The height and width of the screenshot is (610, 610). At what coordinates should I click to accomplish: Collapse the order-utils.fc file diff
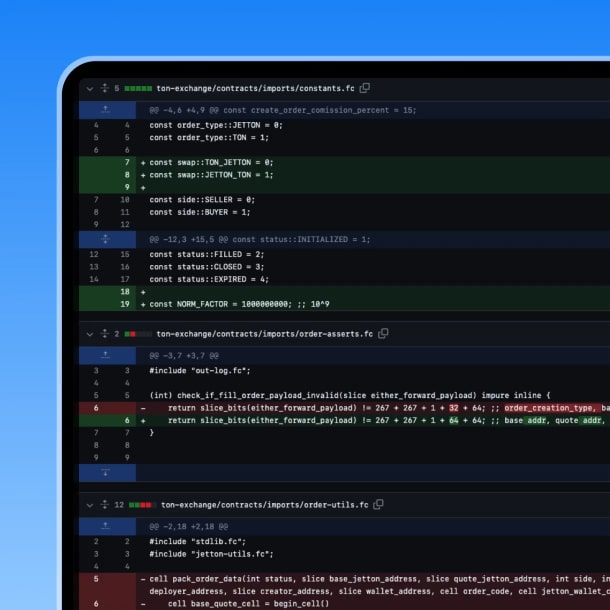pyautogui.click(x=90, y=505)
